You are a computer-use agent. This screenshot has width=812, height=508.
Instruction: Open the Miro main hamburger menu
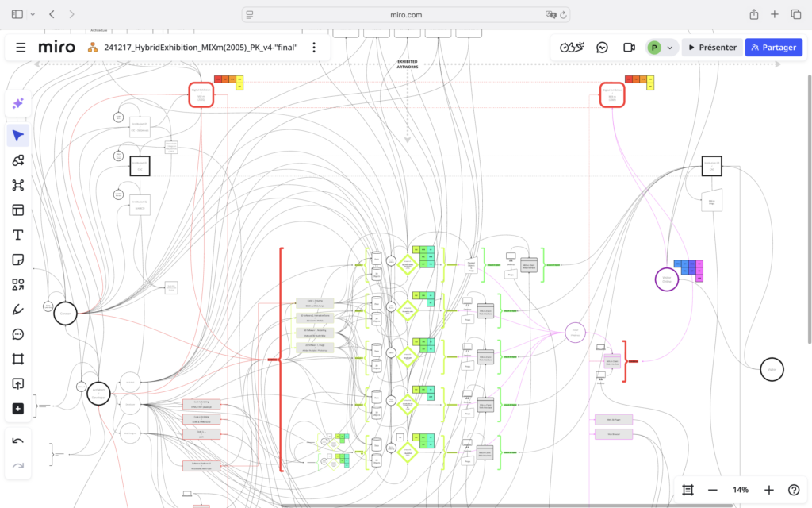pyautogui.click(x=21, y=48)
